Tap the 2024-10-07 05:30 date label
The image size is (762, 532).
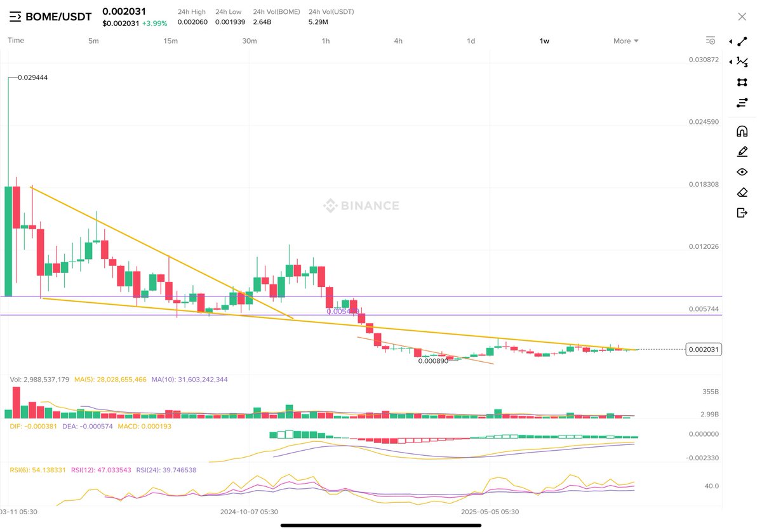pyautogui.click(x=249, y=511)
